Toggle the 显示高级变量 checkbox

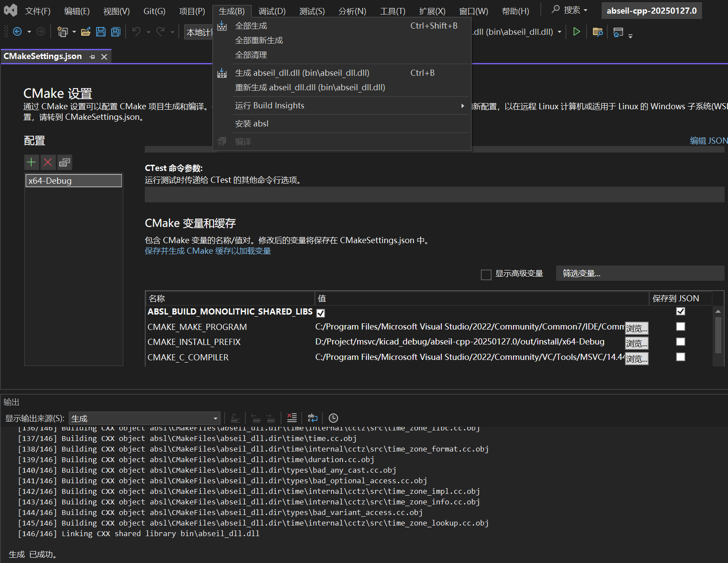coord(486,275)
